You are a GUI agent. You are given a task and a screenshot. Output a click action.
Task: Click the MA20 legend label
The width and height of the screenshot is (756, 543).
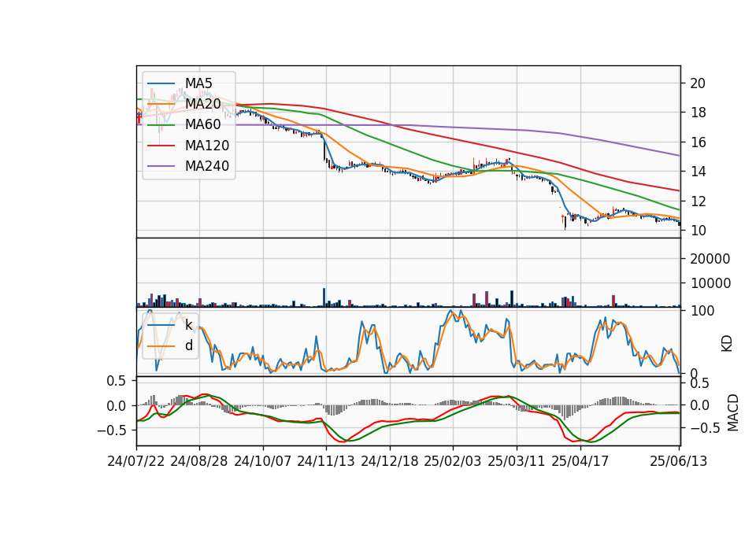point(203,104)
